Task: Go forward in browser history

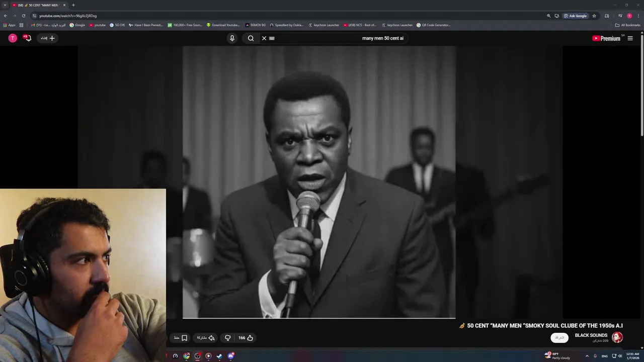Action: 14,16
